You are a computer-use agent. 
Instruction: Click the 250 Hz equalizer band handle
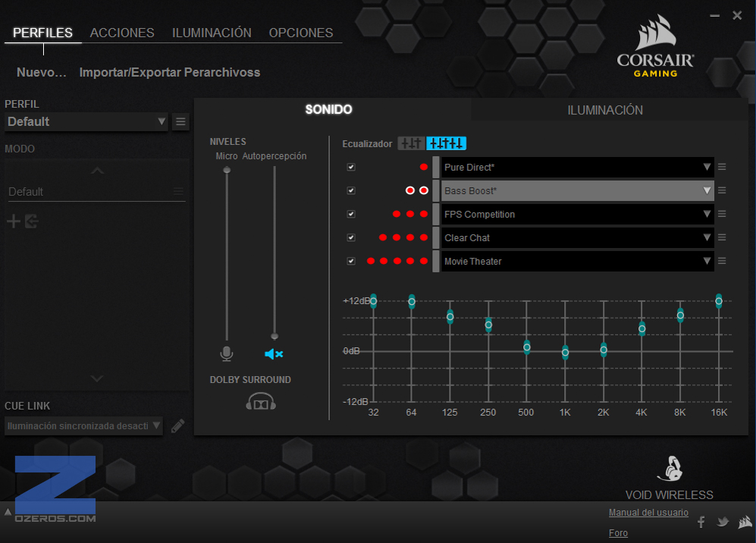(x=488, y=325)
